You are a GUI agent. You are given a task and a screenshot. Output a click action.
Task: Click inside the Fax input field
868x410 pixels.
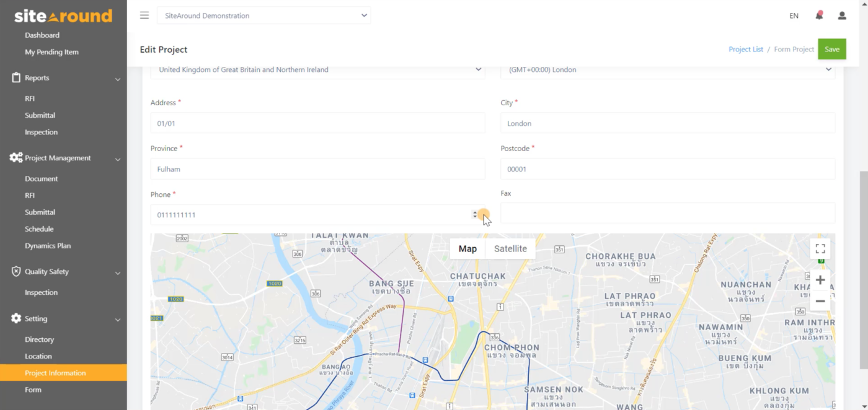pyautogui.click(x=668, y=213)
